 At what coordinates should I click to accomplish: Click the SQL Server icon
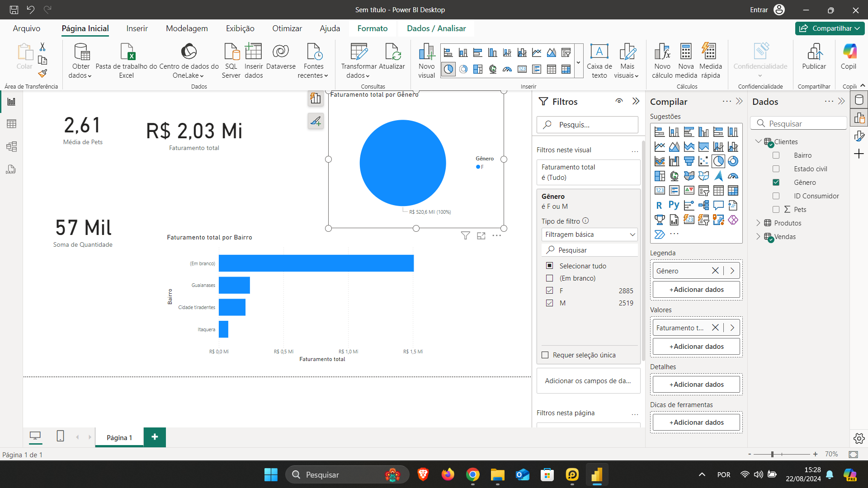coord(231,52)
